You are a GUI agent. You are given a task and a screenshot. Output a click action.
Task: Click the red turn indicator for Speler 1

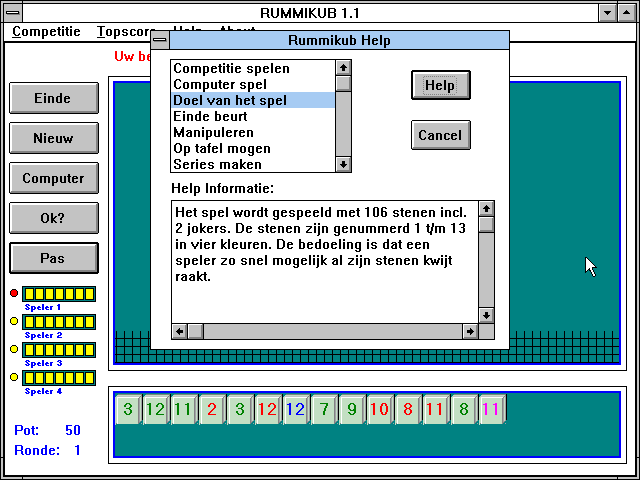coord(14,293)
